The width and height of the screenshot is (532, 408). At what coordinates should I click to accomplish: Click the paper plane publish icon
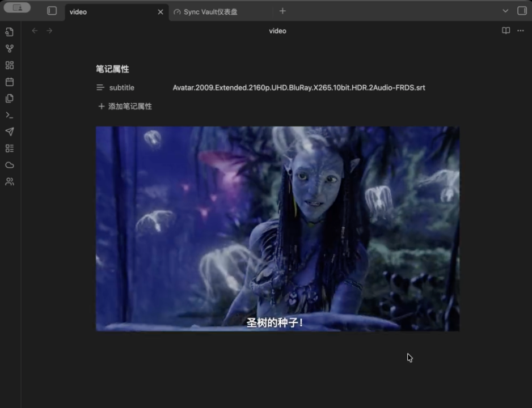pyautogui.click(x=9, y=131)
